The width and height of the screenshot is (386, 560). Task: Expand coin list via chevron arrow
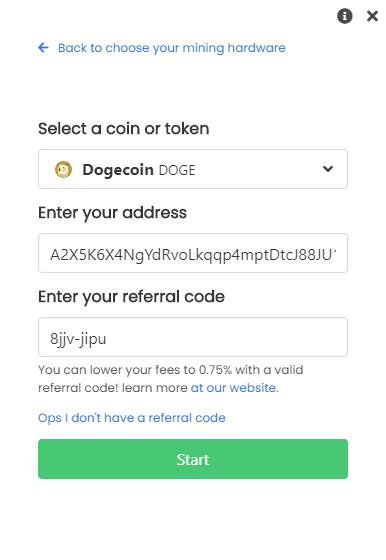pos(328,169)
